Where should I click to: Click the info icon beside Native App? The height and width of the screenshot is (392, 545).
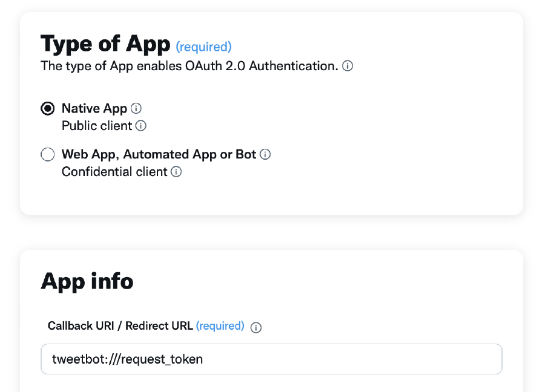136,108
